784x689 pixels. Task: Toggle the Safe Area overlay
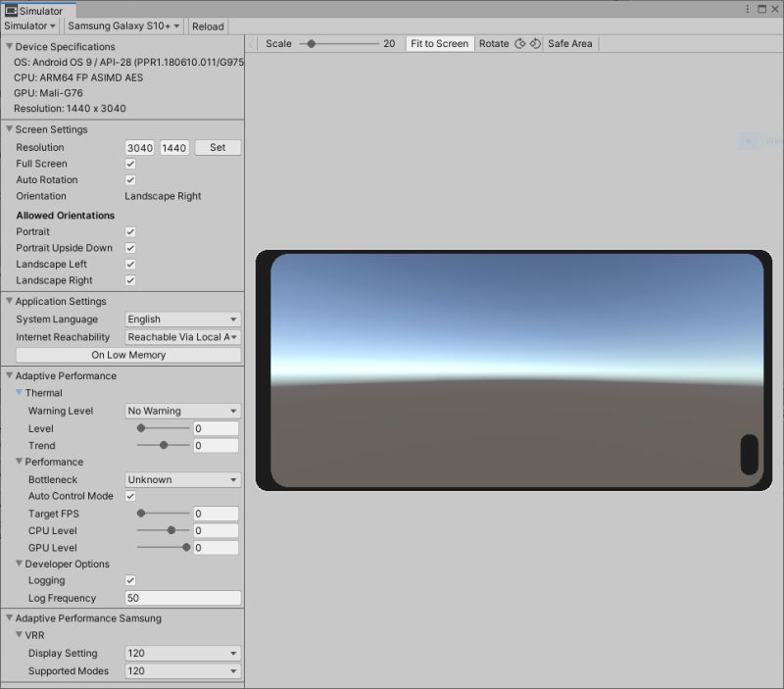(571, 43)
